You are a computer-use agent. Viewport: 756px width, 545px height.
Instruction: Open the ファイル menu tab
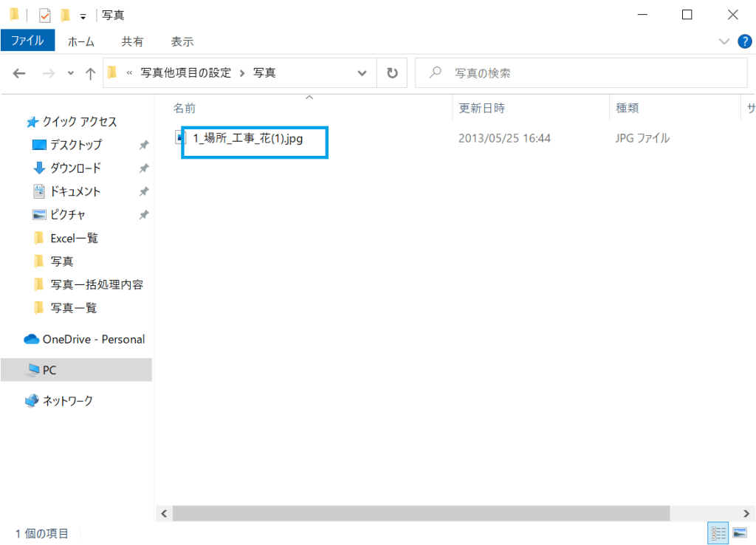(27, 41)
